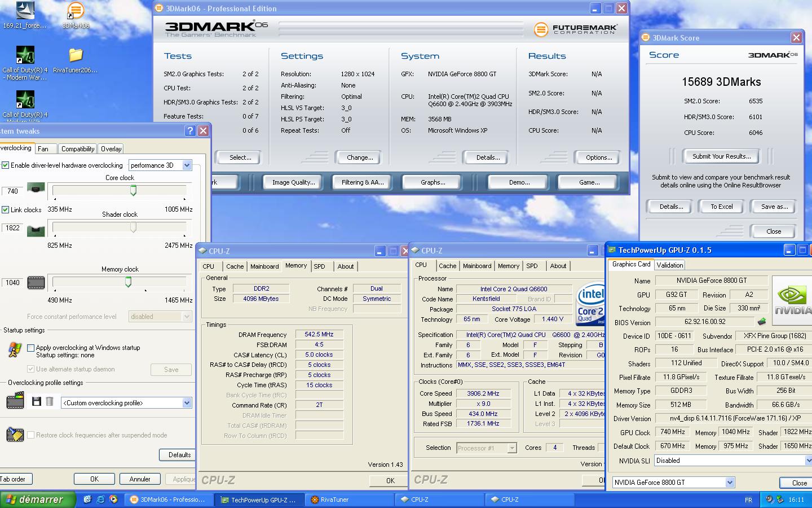Click the Futuremark Corporation logo

(575, 29)
